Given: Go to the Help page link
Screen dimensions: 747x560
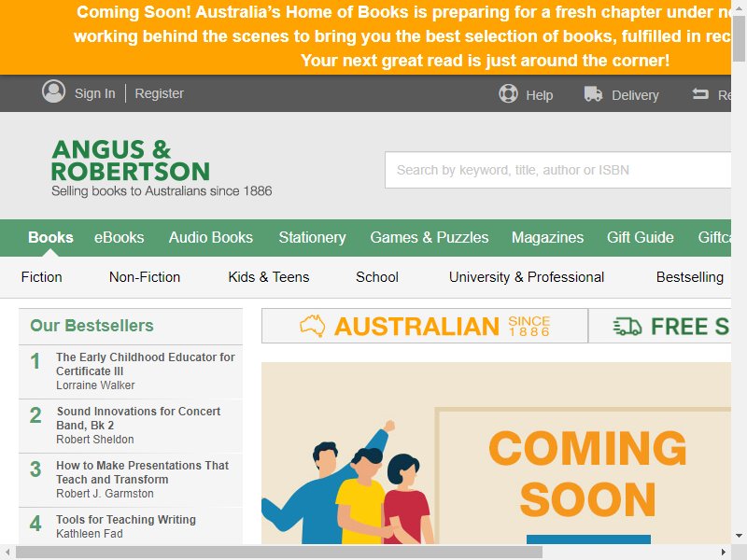Looking at the screenshot, I should [540, 95].
